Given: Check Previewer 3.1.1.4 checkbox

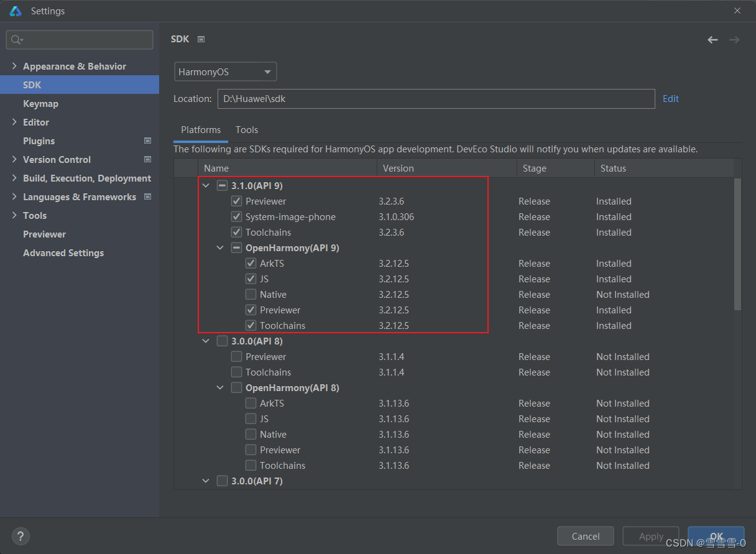Looking at the screenshot, I should point(236,356).
